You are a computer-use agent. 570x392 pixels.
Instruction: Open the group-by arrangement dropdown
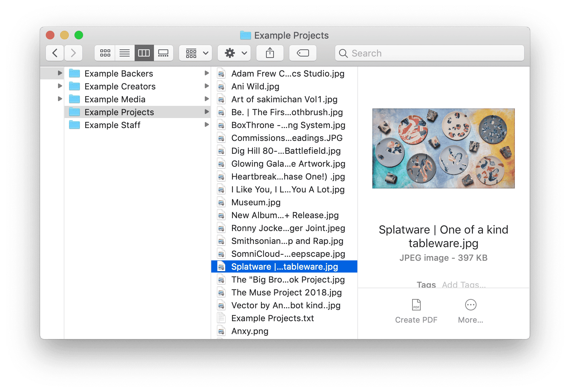(195, 53)
